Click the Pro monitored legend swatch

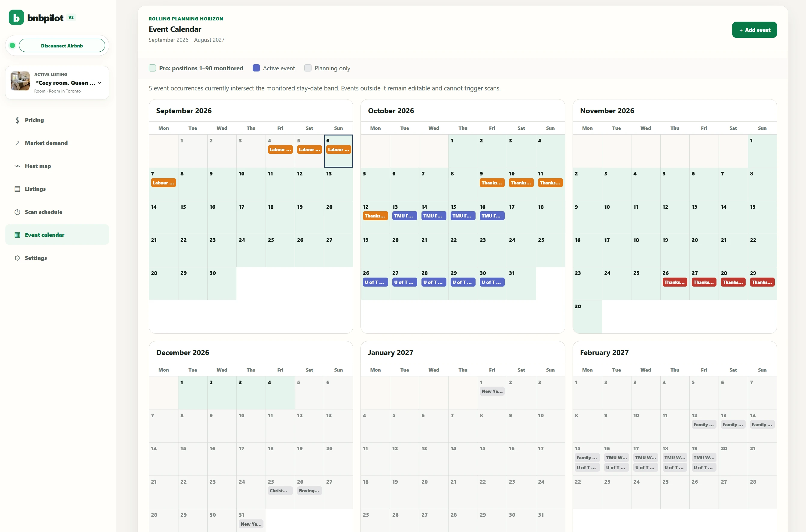click(152, 68)
